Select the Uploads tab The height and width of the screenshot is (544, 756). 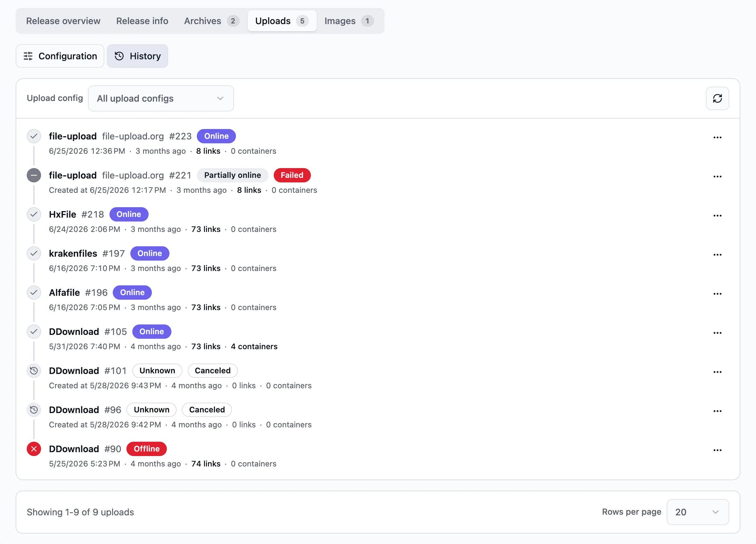(x=282, y=21)
